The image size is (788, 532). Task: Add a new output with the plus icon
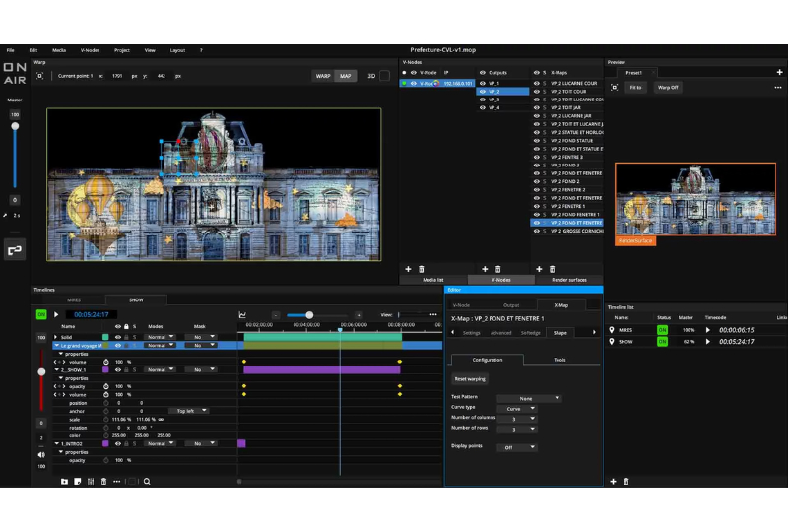pos(485,269)
